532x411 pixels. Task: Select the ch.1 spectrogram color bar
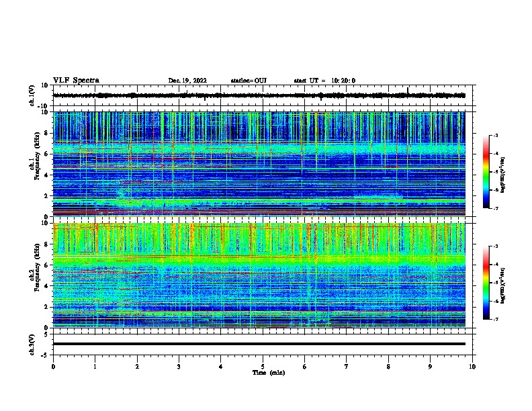pos(486,172)
